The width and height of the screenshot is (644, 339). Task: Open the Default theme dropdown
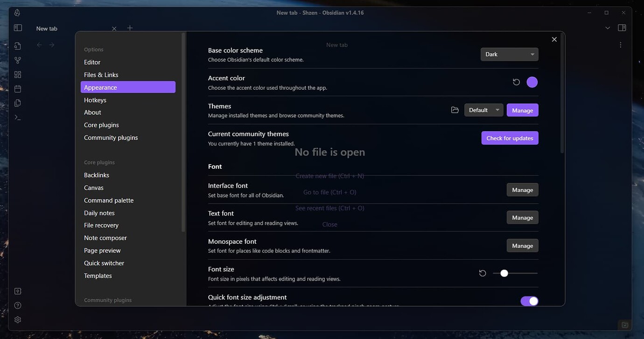[x=483, y=110]
